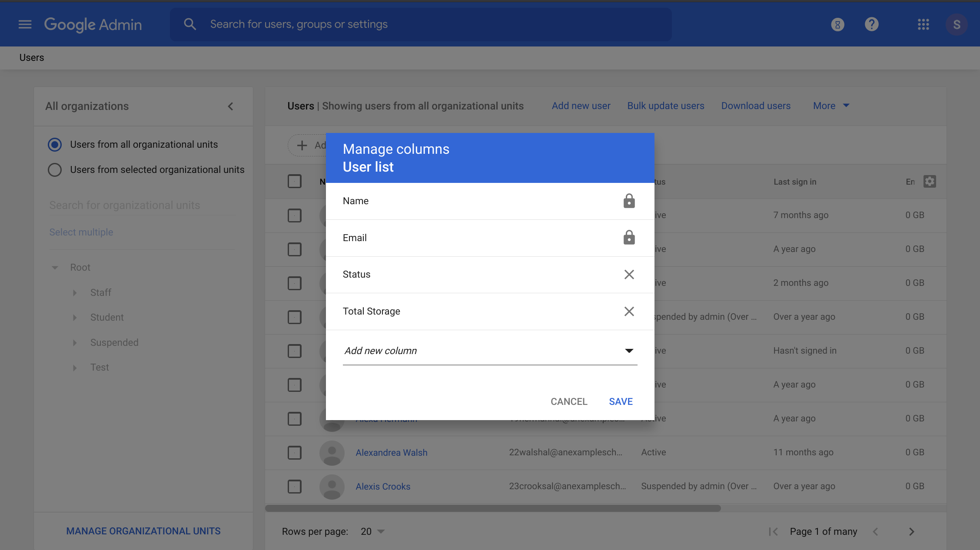
Task: Open the hamburger navigation menu
Action: pyautogui.click(x=25, y=24)
